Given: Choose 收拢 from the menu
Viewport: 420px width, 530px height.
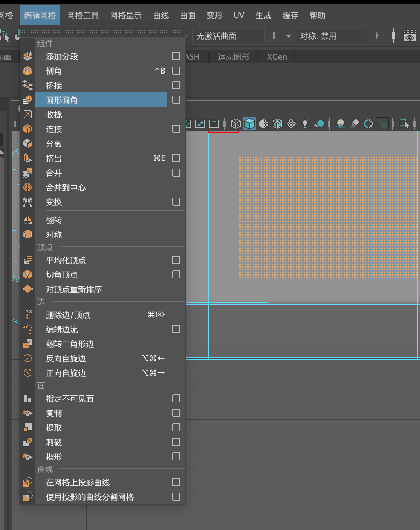Looking at the screenshot, I should [101, 114].
